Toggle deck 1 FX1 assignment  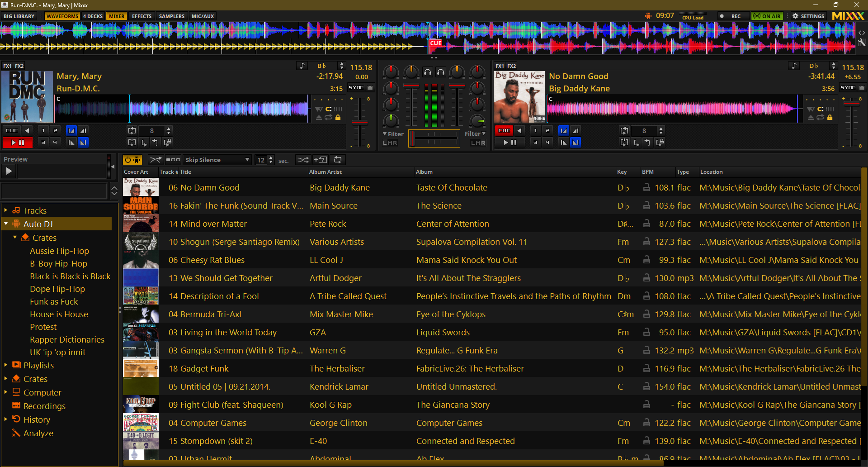(7, 66)
